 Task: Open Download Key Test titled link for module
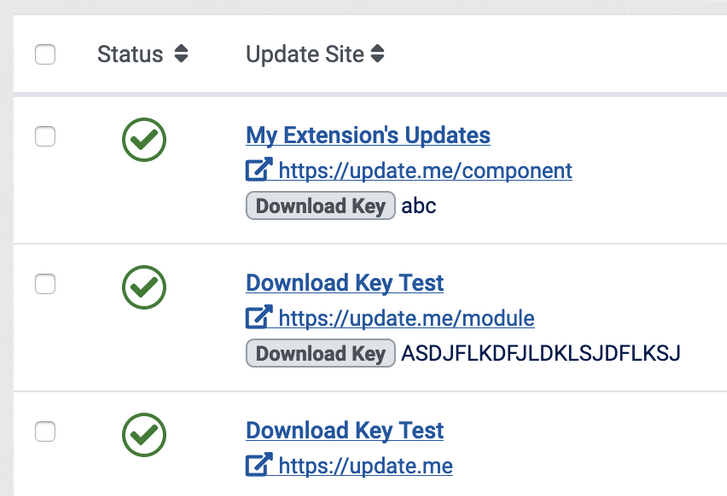(x=344, y=283)
